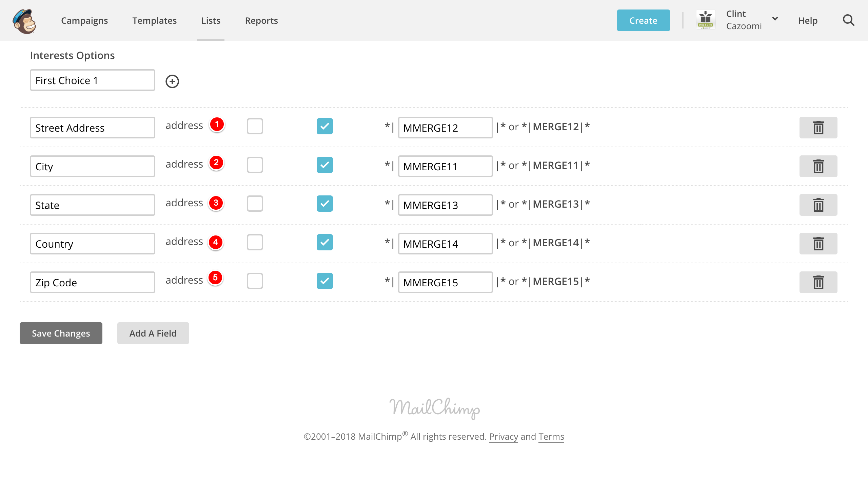This screenshot has width=868, height=477.
Task: Check the required box for Country
Action: coord(255,242)
